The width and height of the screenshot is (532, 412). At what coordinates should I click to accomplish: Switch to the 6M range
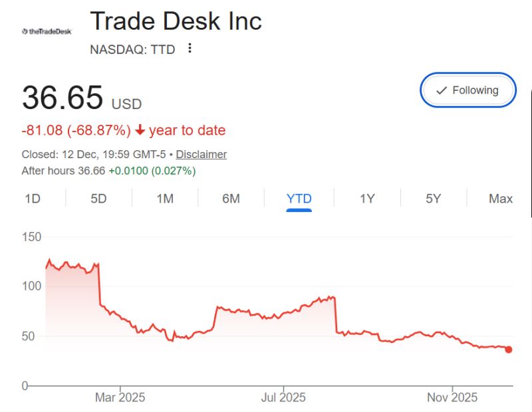(231, 198)
